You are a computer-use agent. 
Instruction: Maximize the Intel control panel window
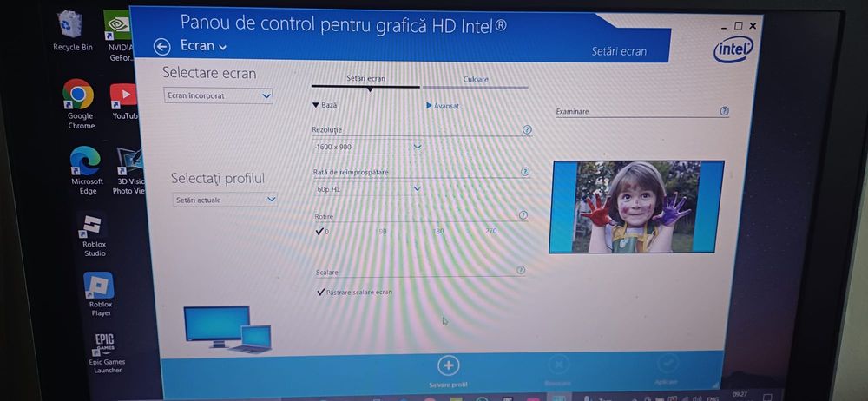pos(739,25)
